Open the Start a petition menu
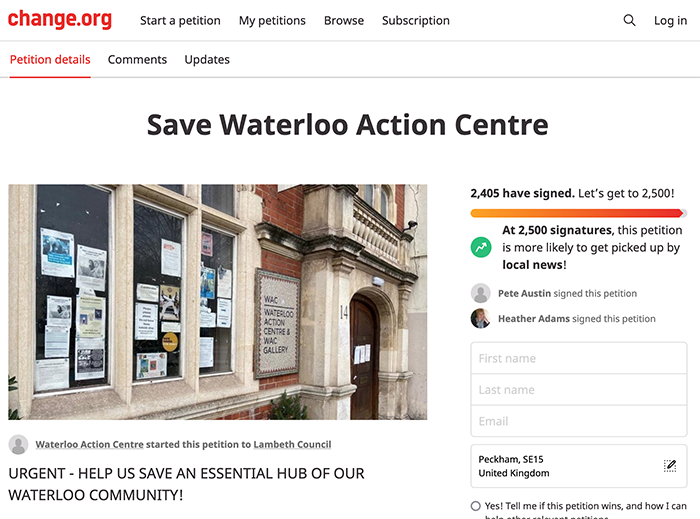Viewport: 700px width, 519px height. pos(180,21)
